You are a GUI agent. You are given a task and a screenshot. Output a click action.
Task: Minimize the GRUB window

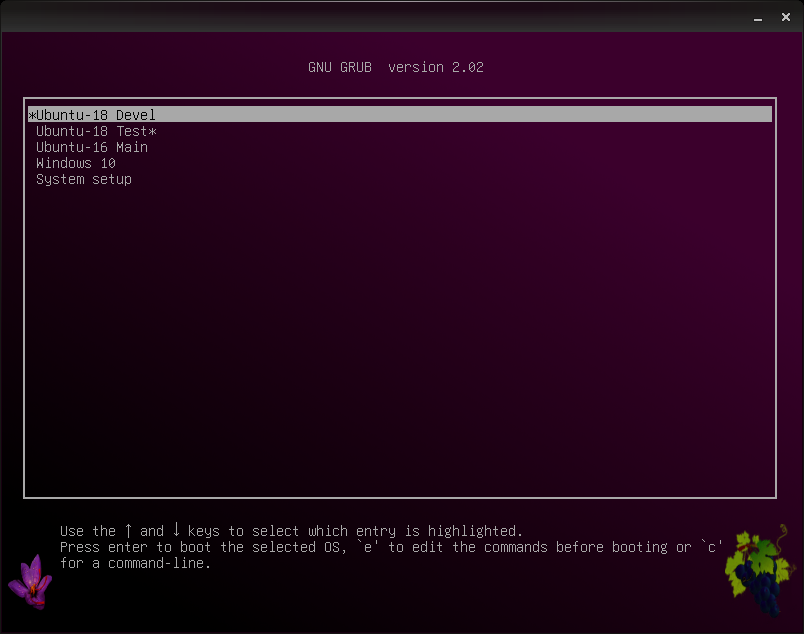tap(758, 18)
